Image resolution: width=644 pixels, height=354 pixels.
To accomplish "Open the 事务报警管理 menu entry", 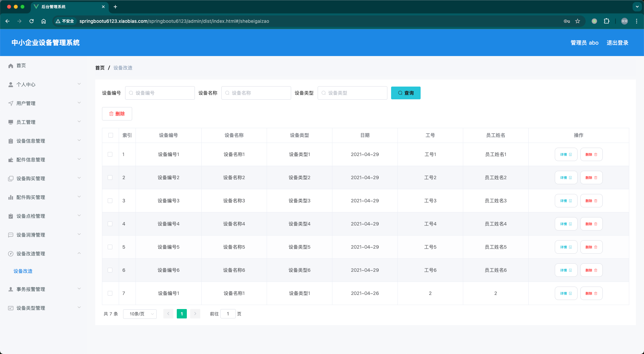I will 44,289.
